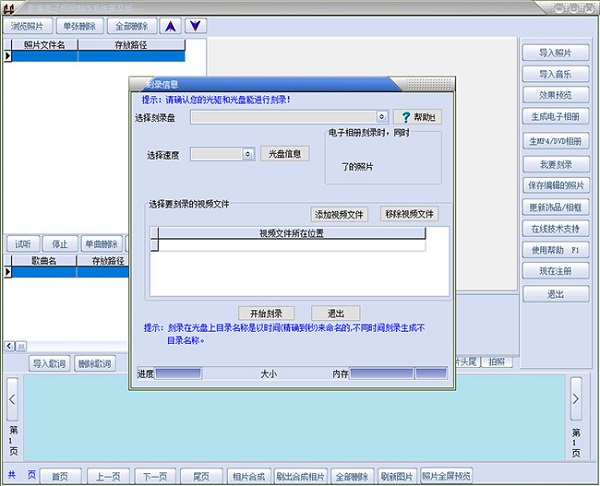This screenshot has height=486, width=600.
Task: Show next thumbnail page with the right chevron
Action: pyautogui.click(x=576, y=399)
